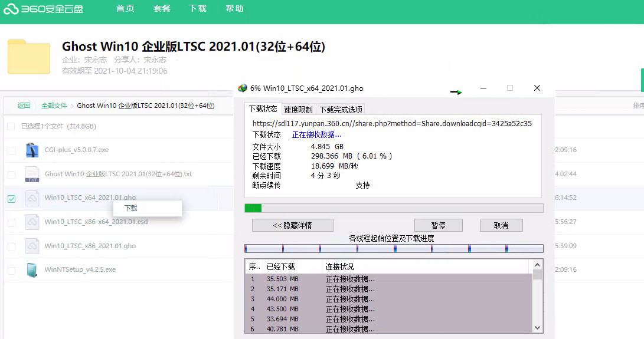Click the thread list scrollbar thumb
The height and width of the screenshot is (339, 644).
coord(537,275)
